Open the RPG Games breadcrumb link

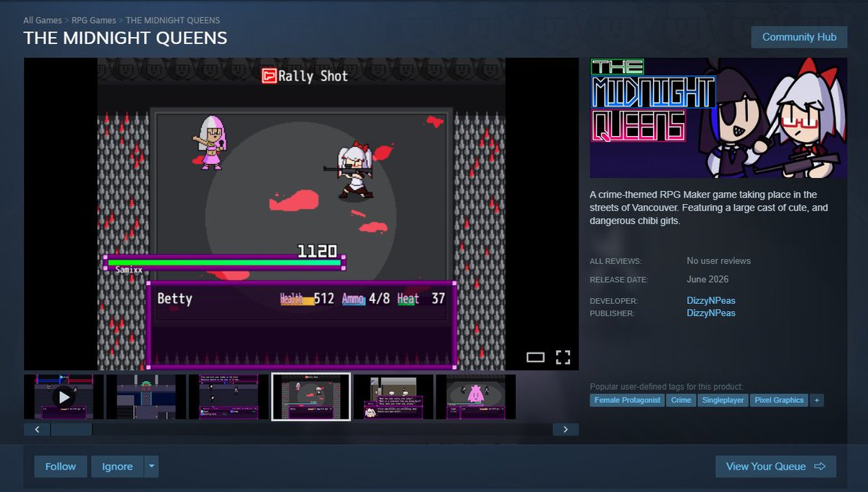tap(94, 20)
